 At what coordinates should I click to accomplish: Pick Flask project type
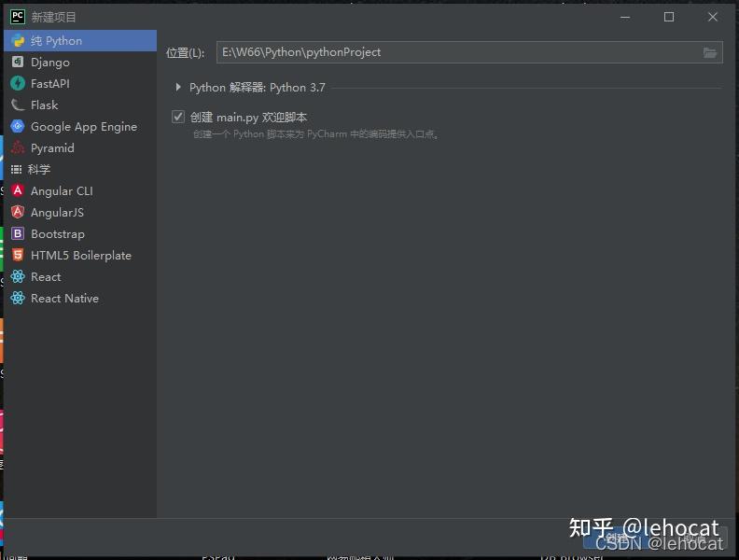(x=80, y=105)
